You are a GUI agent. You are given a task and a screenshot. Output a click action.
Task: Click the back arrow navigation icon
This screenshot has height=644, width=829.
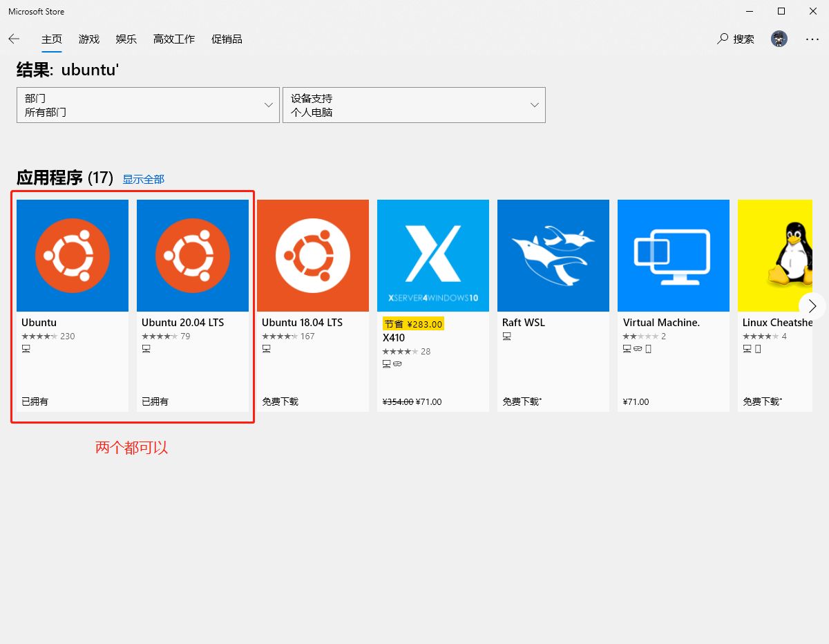[x=14, y=39]
